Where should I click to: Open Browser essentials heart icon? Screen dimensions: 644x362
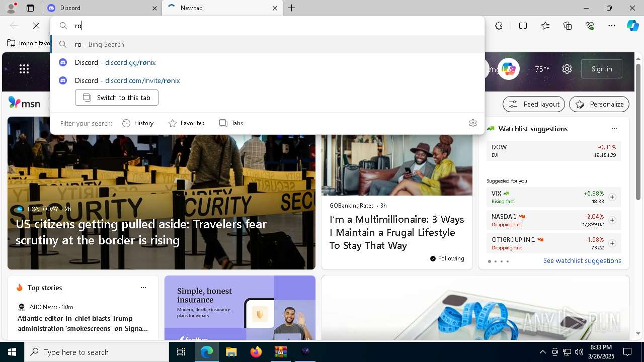pyautogui.click(x=590, y=26)
